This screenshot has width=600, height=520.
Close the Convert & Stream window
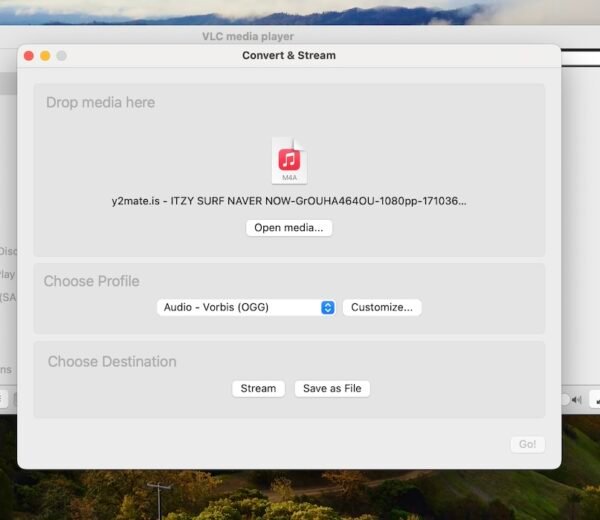[x=29, y=56]
